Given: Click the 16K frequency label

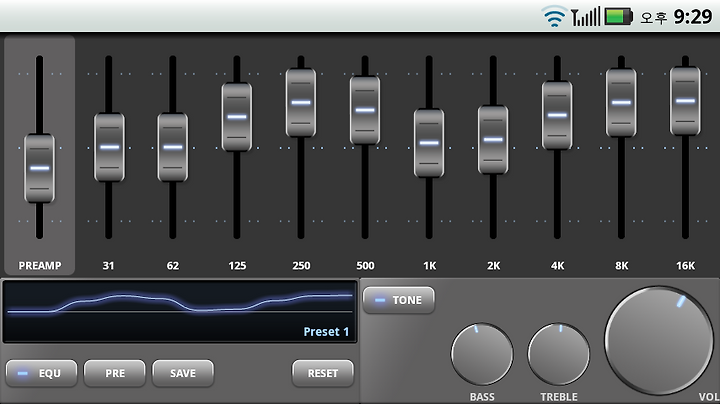Looking at the screenshot, I should click(685, 266).
